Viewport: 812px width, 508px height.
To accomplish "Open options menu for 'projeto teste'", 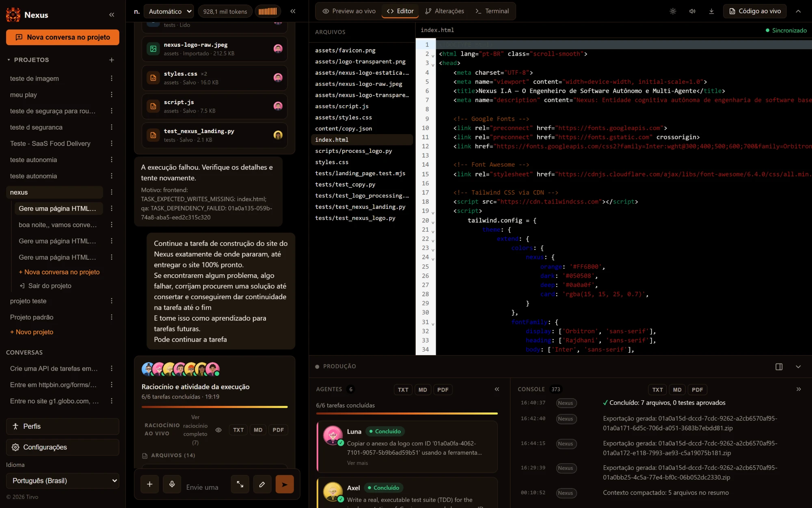I will pyautogui.click(x=112, y=301).
